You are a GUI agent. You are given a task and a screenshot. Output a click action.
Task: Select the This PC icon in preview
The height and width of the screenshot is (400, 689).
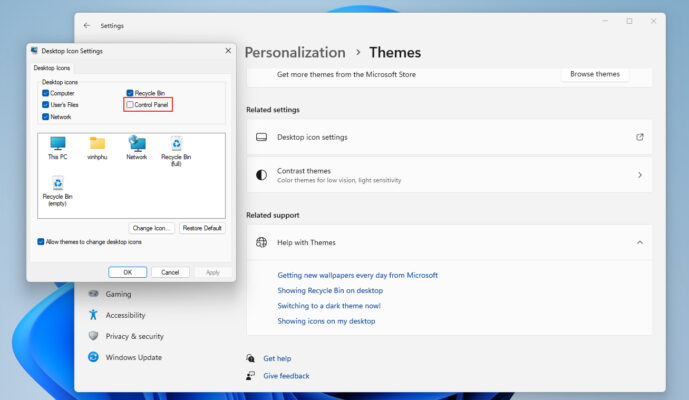tap(57, 145)
